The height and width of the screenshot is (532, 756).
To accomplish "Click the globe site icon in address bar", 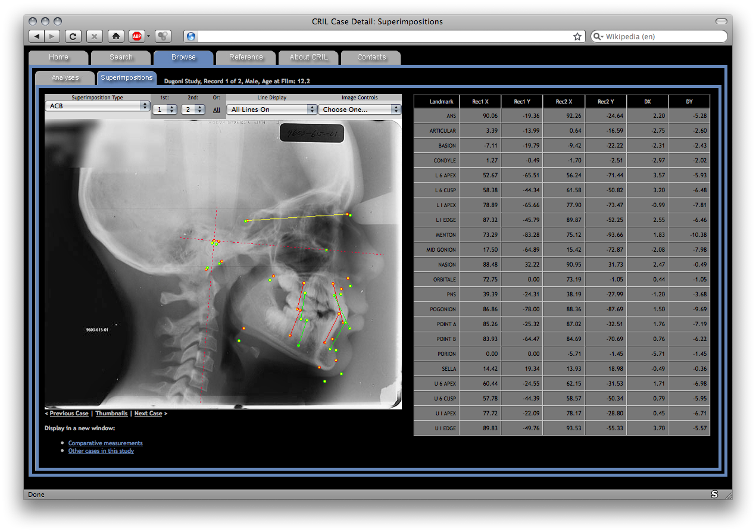I will point(191,36).
